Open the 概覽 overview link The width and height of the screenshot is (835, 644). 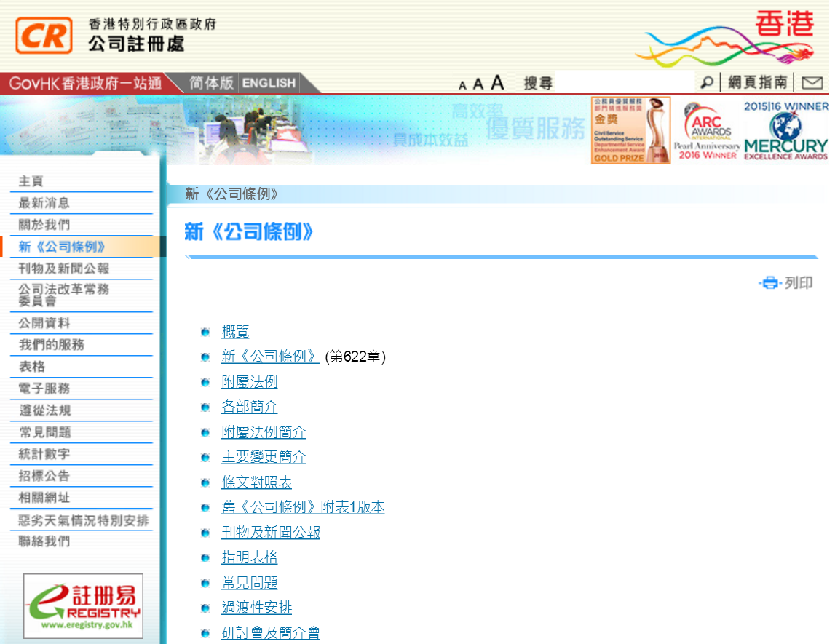click(x=236, y=332)
